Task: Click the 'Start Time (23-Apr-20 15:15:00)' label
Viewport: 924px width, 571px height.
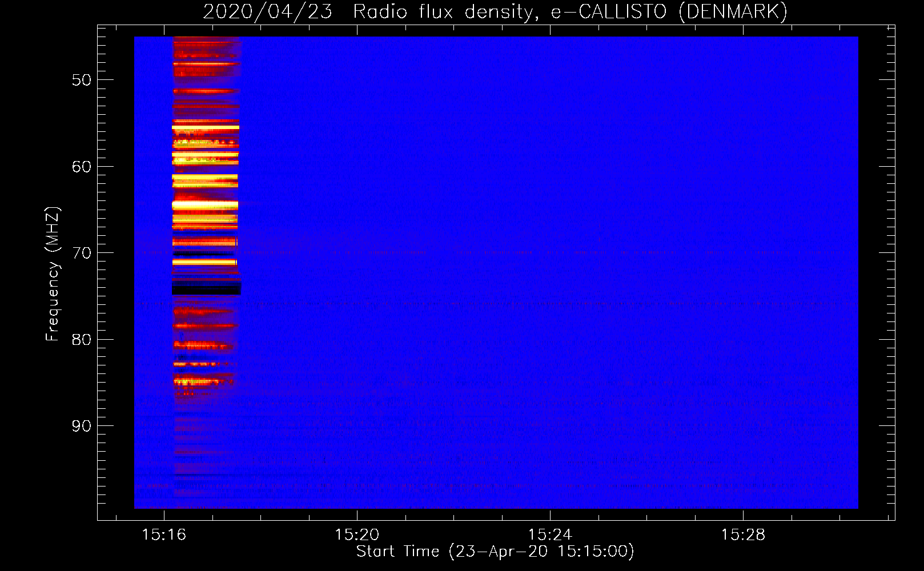Action: [495, 551]
